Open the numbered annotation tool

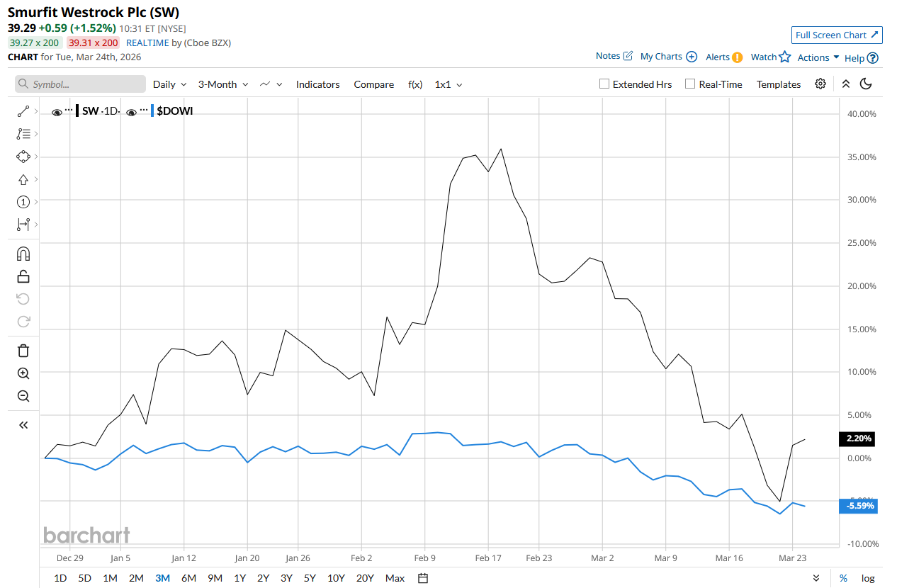[23, 202]
